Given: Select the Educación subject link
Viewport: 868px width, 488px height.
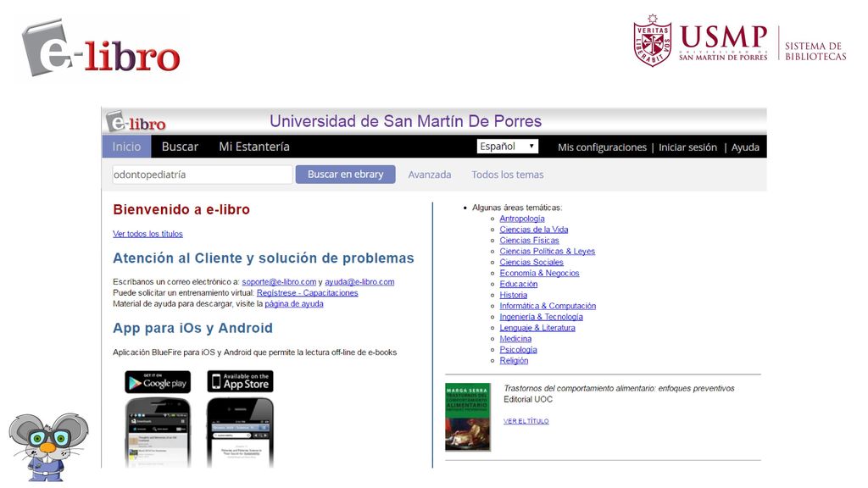Looking at the screenshot, I should point(519,284).
